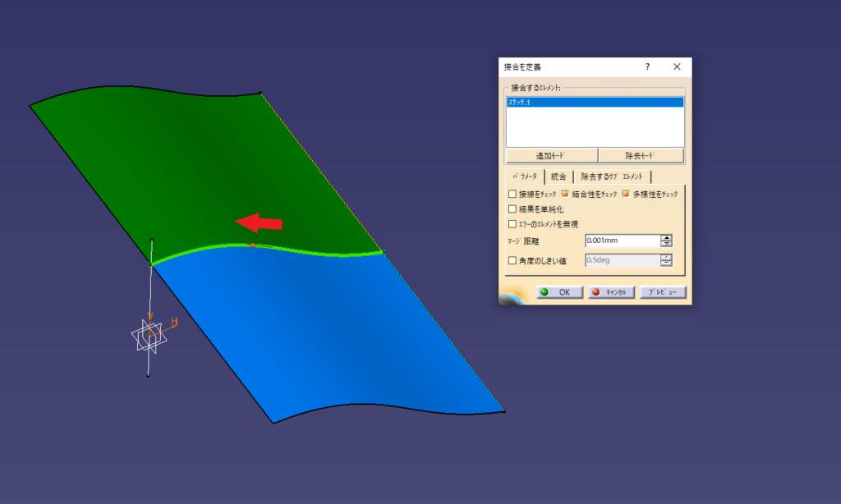Disable the 多様性をチェック checkbox
The width and height of the screenshot is (841, 504).
click(626, 195)
